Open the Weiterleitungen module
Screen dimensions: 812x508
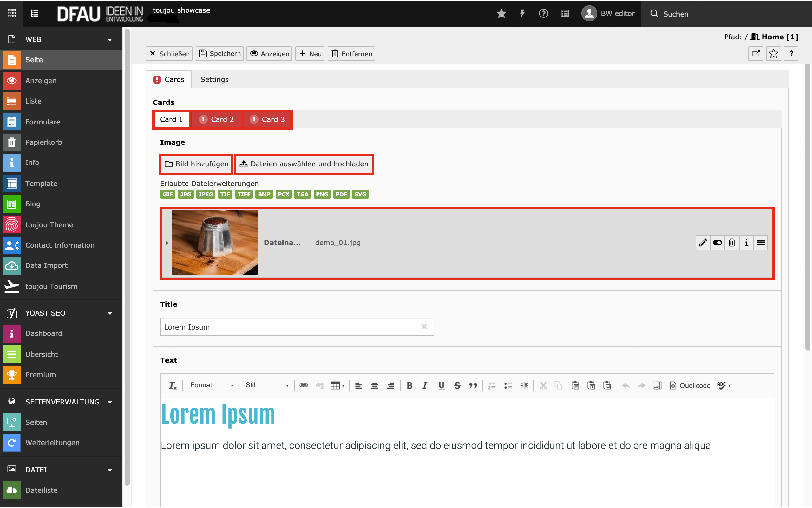61,443
